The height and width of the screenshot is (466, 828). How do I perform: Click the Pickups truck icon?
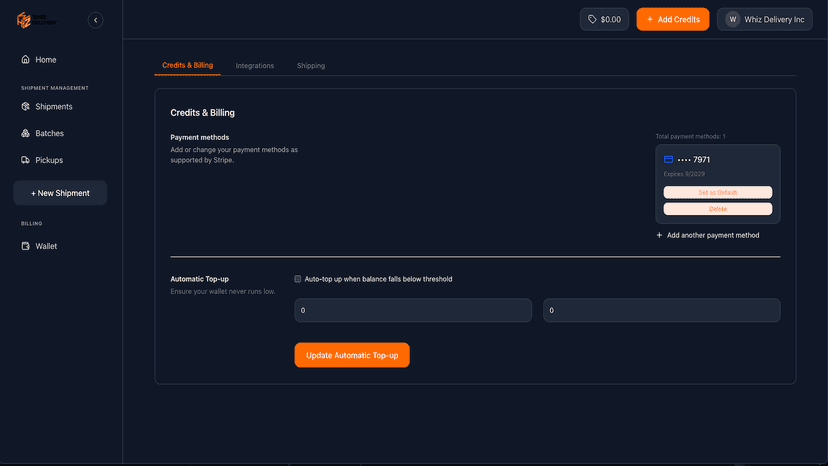pyautogui.click(x=25, y=160)
